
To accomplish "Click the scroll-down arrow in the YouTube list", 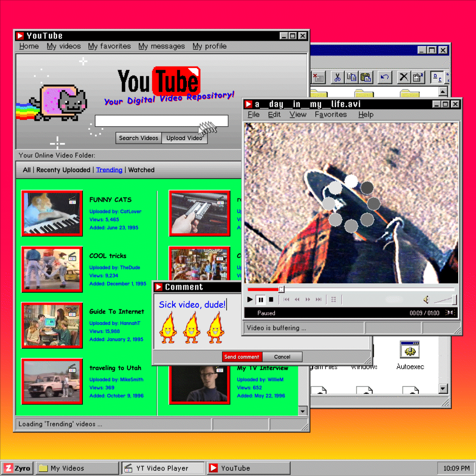I will coord(303,411).
